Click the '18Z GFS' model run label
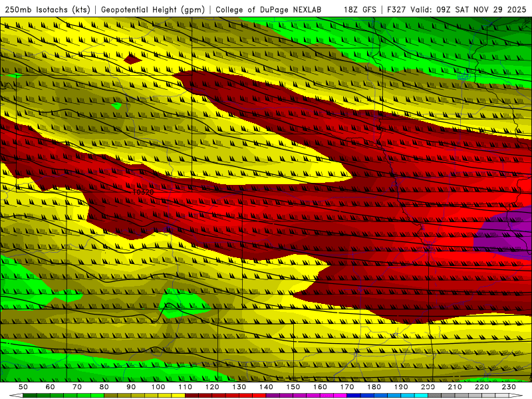This screenshot has height=399, width=532. (360, 9)
